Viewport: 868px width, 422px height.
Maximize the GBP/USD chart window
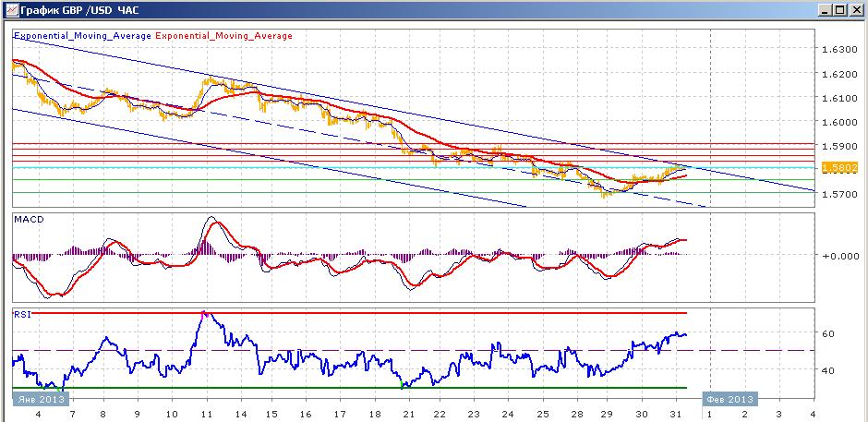(839, 9)
